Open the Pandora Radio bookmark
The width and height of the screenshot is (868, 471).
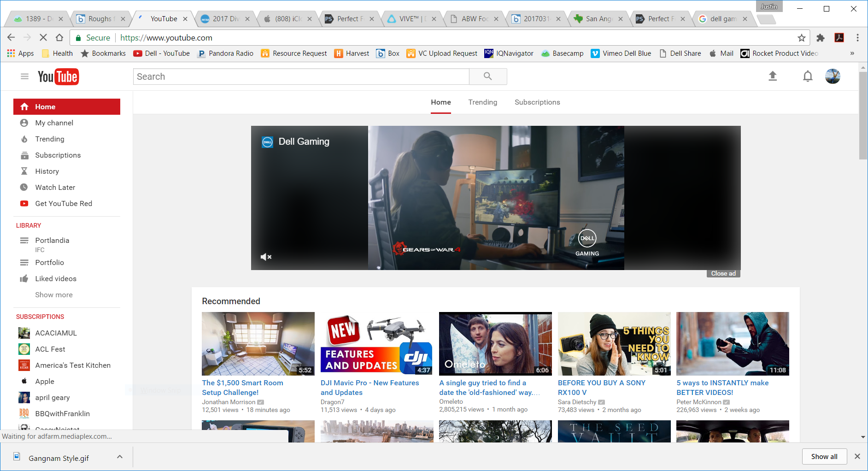point(225,53)
